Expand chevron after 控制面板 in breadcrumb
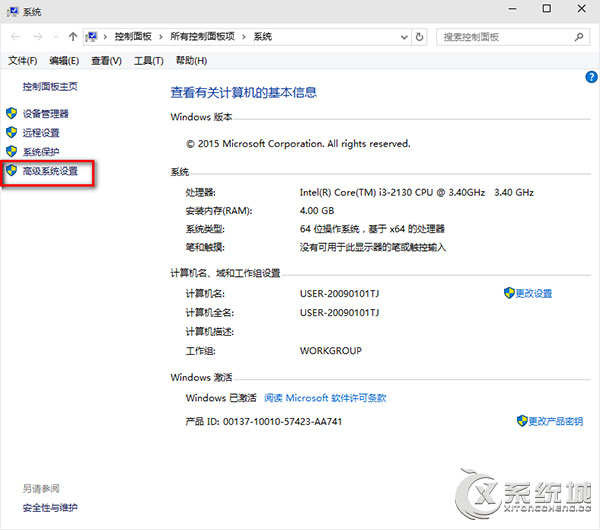This screenshot has width=600, height=530. 161,37
